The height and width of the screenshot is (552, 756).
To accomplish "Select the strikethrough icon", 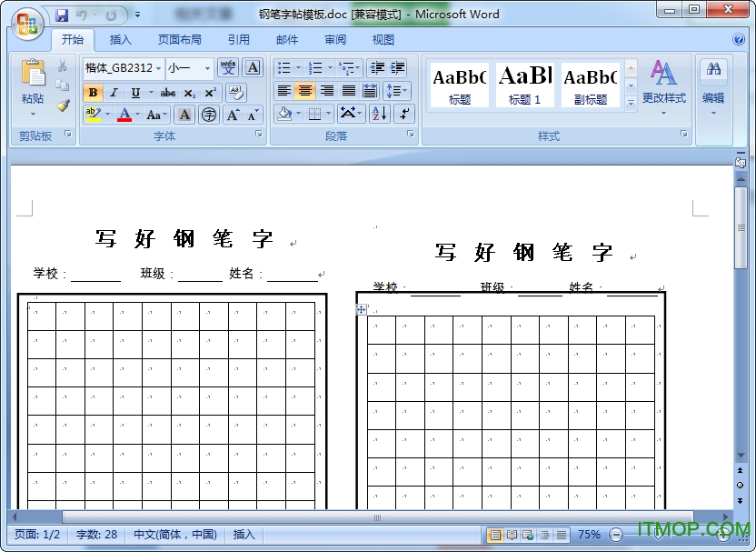I will (x=168, y=93).
